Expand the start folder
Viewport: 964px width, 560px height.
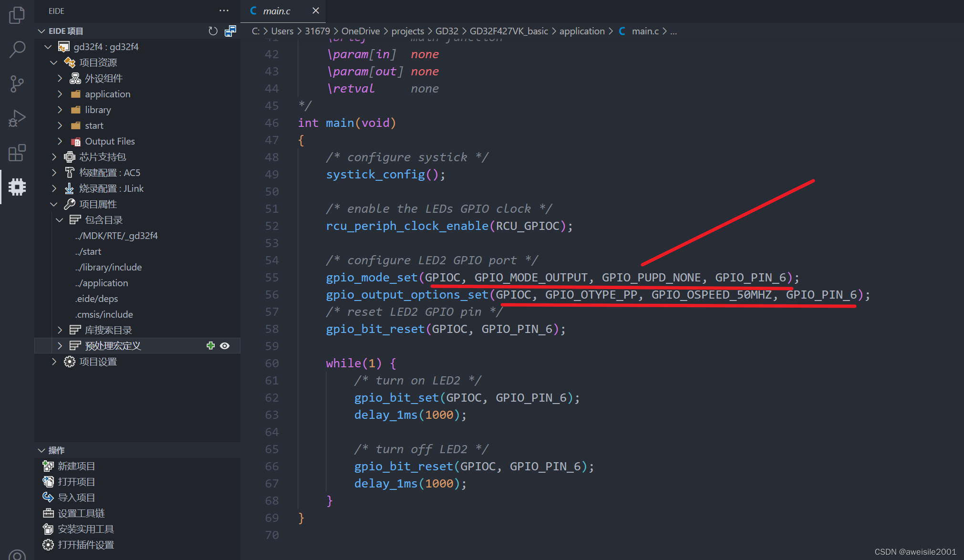click(60, 125)
